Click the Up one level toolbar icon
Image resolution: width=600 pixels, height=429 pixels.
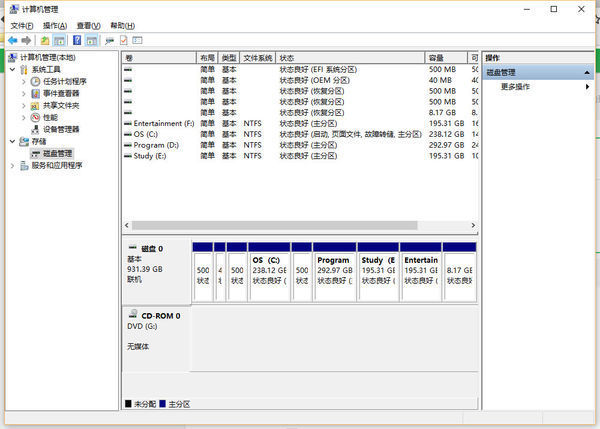45,41
